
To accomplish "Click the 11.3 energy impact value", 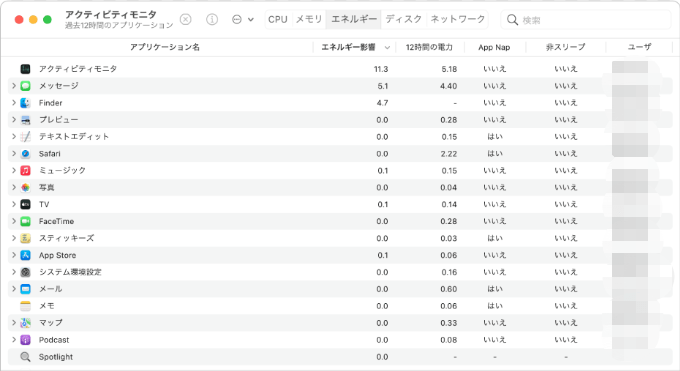I will 381,69.
